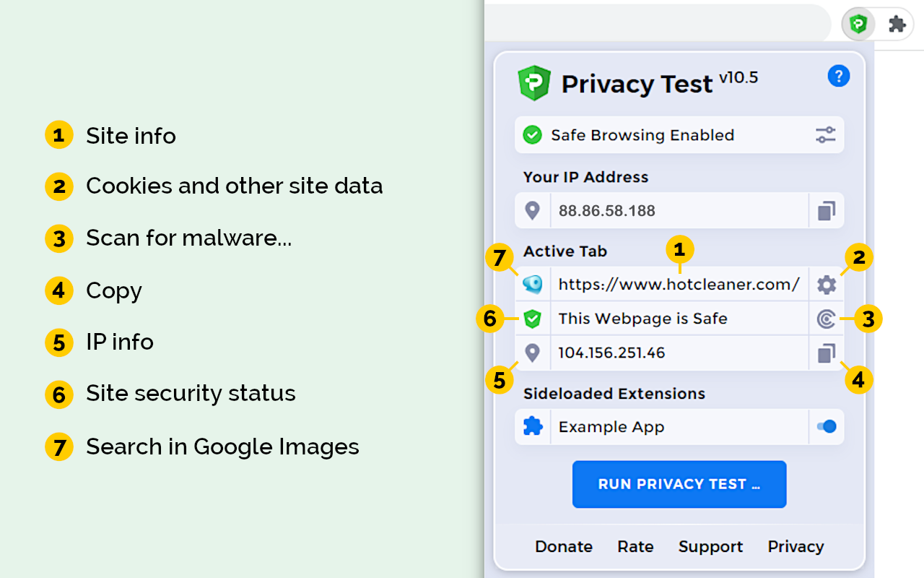Image resolution: width=924 pixels, height=578 pixels.
Task: Copy the active tab IP address
Action: pyautogui.click(x=826, y=353)
